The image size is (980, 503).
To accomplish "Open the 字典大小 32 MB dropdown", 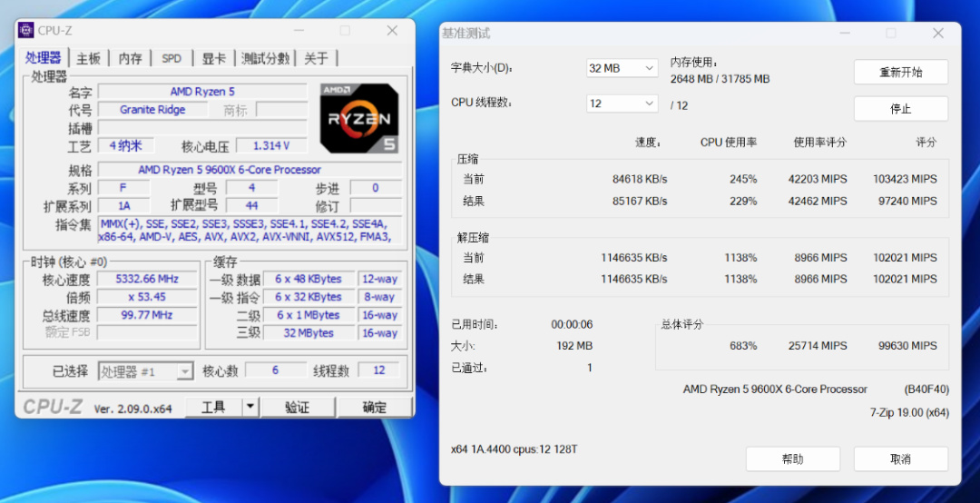I will tap(622, 68).
